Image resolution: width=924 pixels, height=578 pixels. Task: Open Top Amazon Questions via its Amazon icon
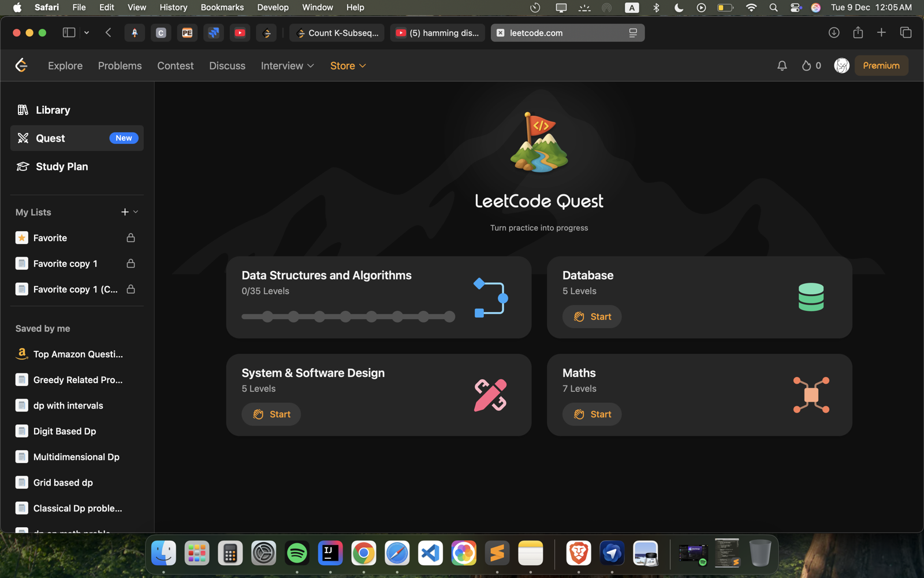[21, 354]
